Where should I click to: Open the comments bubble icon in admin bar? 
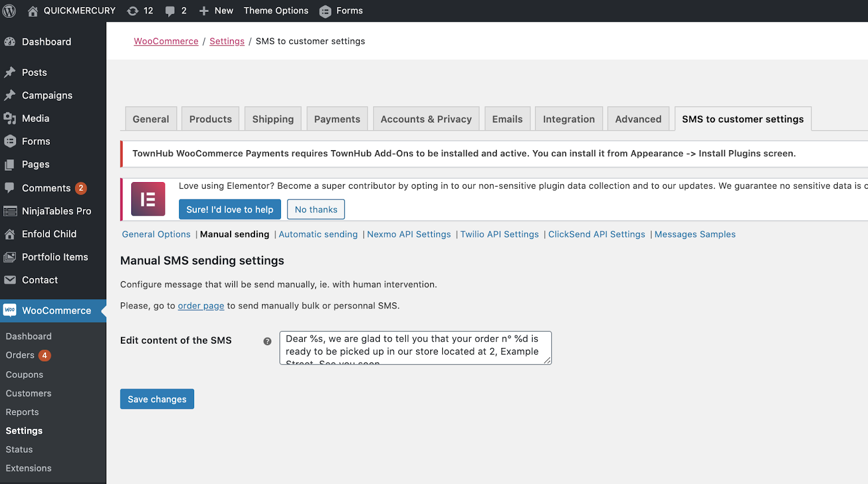(170, 11)
